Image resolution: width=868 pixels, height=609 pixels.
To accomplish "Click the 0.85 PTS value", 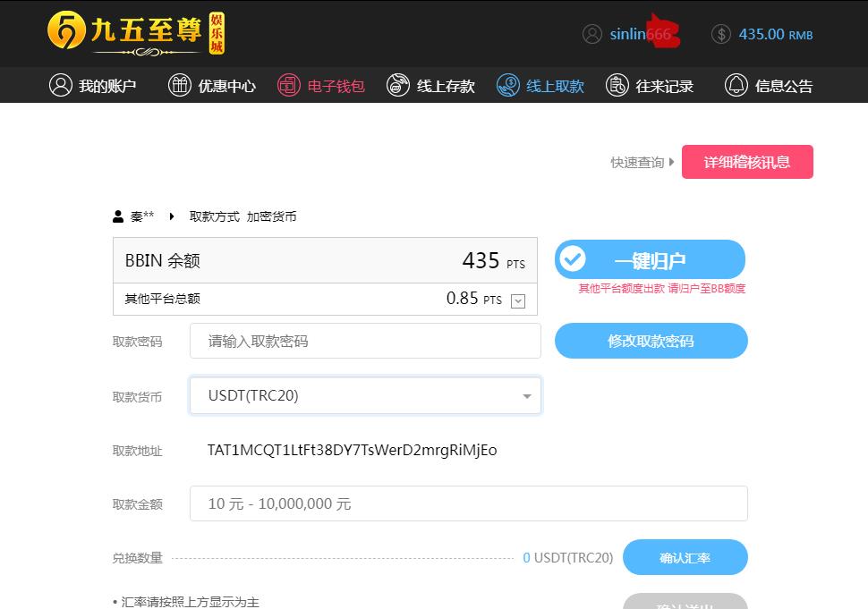I will 474,299.
